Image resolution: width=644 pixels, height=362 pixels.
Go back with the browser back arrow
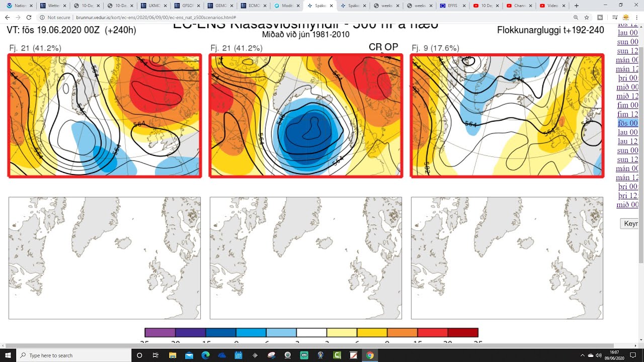(8, 17)
